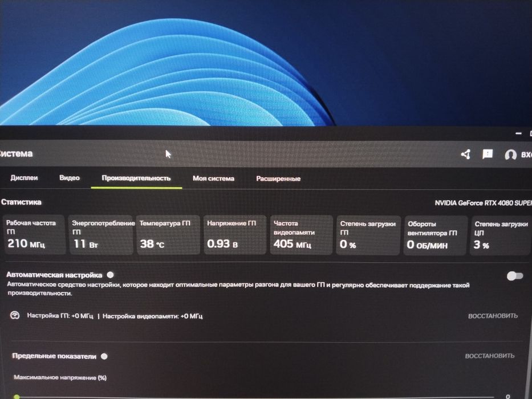Select the Рабочая частота ГП 210 МГц card
Viewport: 532px width, 399px height.
click(34, 235)
